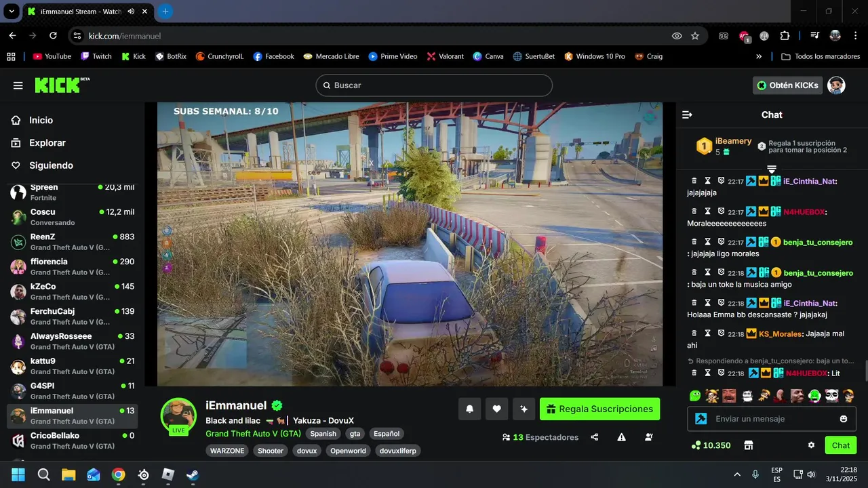Open the Todos los marcadores folder
Viewport: 868px width, 488px height.
(821, 56)
